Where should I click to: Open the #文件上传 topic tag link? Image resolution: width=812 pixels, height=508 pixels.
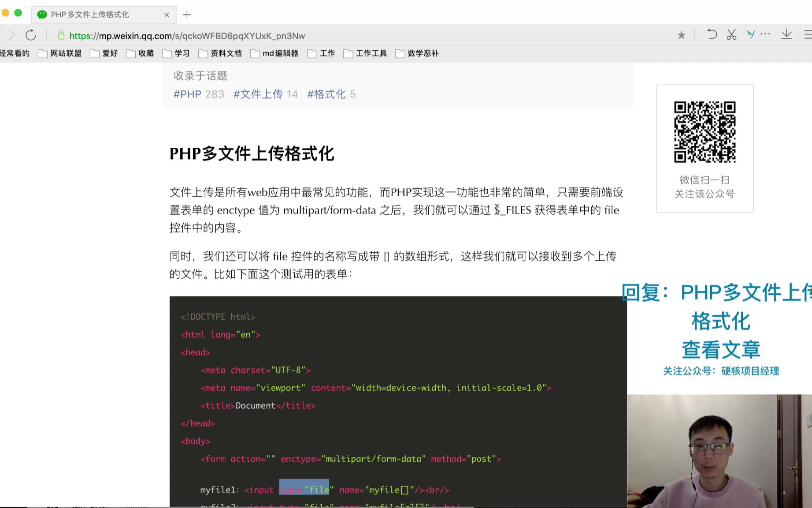click(258, 94)
